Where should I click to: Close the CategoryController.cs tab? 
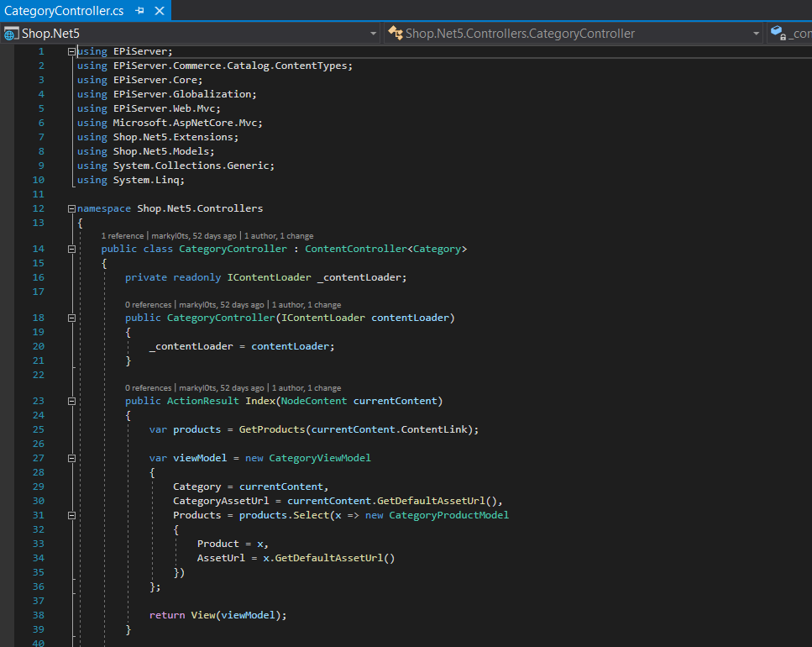159,11
